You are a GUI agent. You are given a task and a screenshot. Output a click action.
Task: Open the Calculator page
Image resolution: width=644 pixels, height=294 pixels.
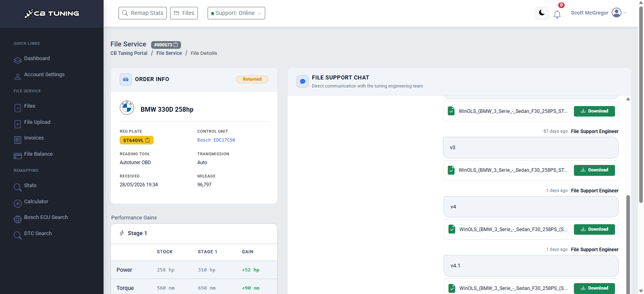pyautogui.click(x=36, y=202)
